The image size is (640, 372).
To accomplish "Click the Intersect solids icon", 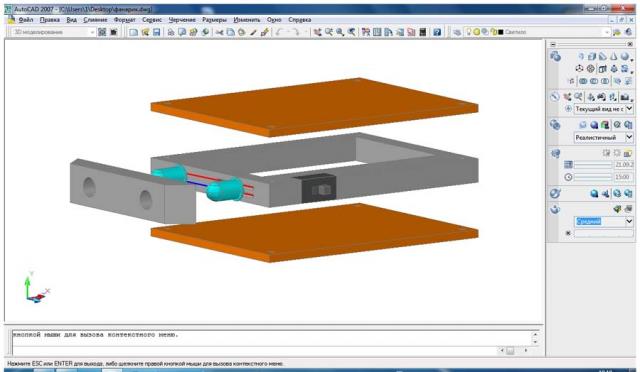I will tap(605, 81).
